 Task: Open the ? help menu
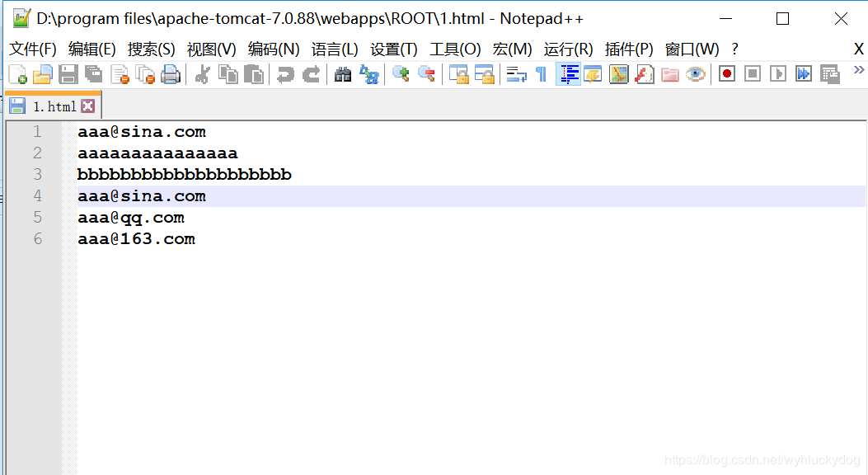click(x=734, y=49)
